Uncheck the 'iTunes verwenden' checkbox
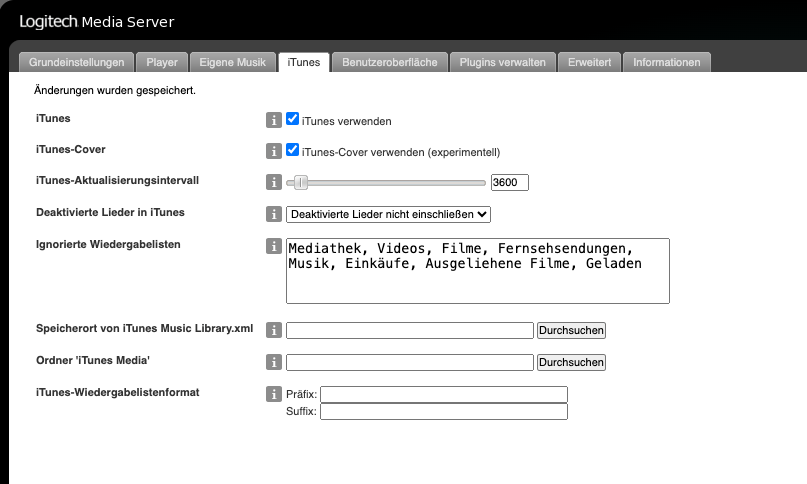The width and height of the screenshot is (807, 484). click(293, 119)
